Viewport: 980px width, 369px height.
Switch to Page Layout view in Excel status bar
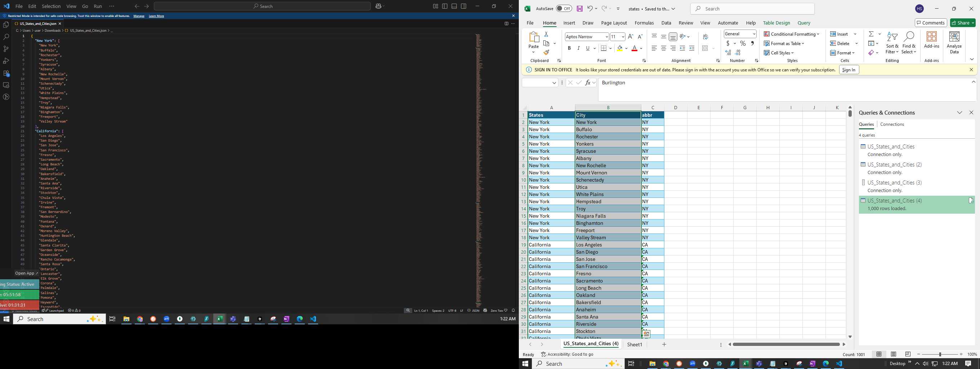(x=894, y=354)
